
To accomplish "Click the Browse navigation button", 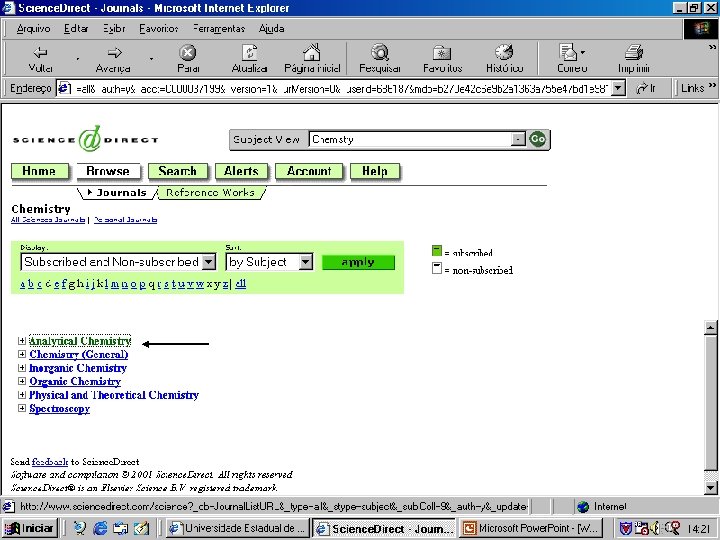I will pyautogui.click(x=108, y=171).
